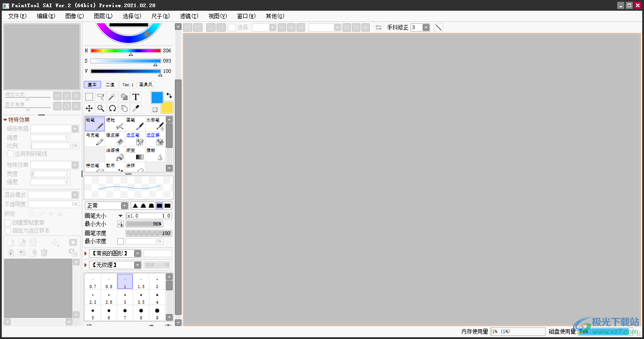Toggle the pressure icon beside 最小大小
The height and width of the screenshot is (339, 644).
[x=120, y=224]
